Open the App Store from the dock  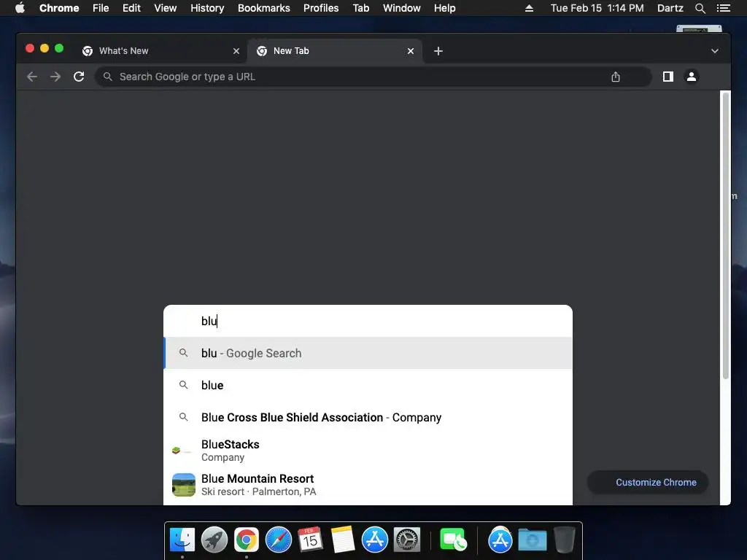374,540
